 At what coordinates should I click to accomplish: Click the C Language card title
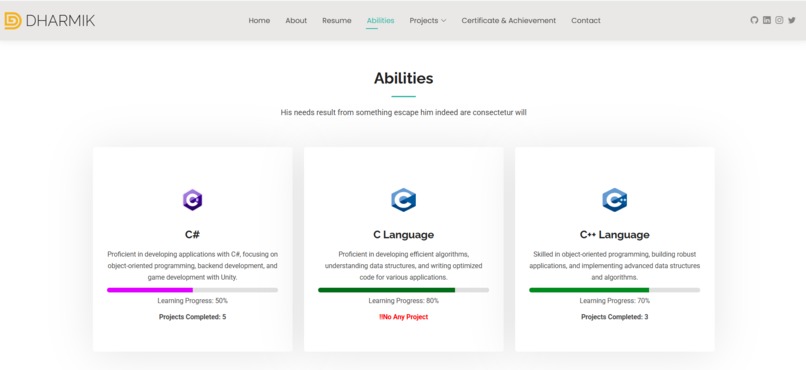point(404,235)
